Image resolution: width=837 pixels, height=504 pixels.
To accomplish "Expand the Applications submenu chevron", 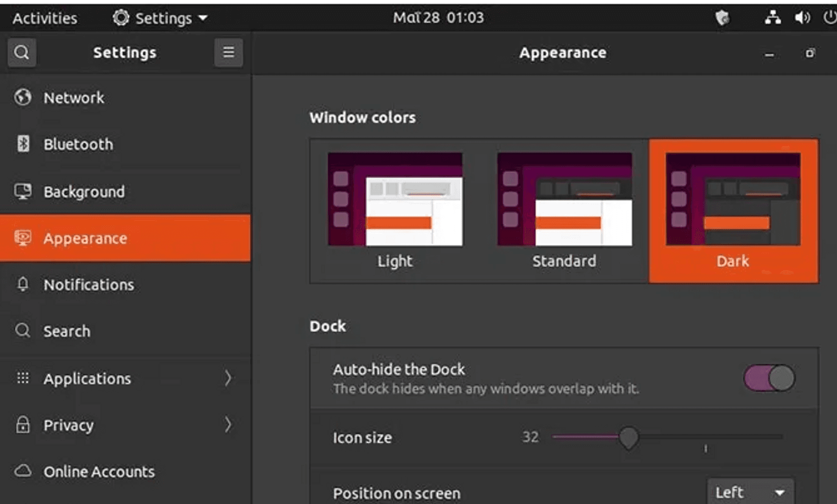I will [x=228, y=378].
